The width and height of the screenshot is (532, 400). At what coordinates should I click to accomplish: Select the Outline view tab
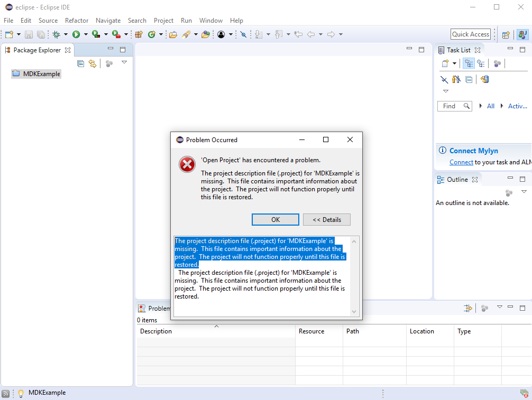click(x=457, y=179)
